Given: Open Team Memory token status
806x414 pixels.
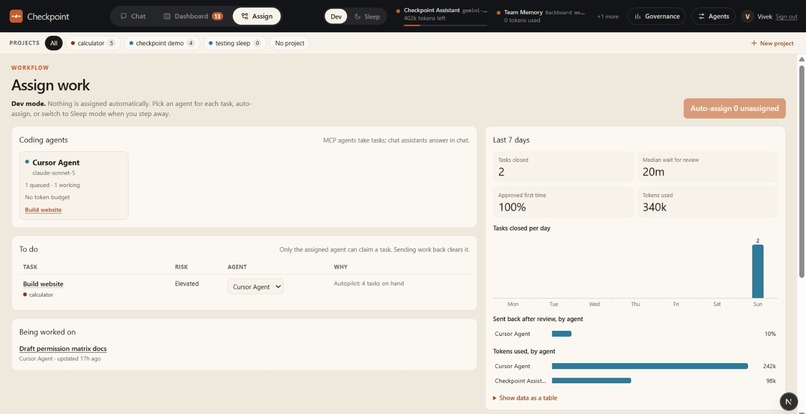Looking at the screenshot, I should pyautogui.click(x=541, y=16).
